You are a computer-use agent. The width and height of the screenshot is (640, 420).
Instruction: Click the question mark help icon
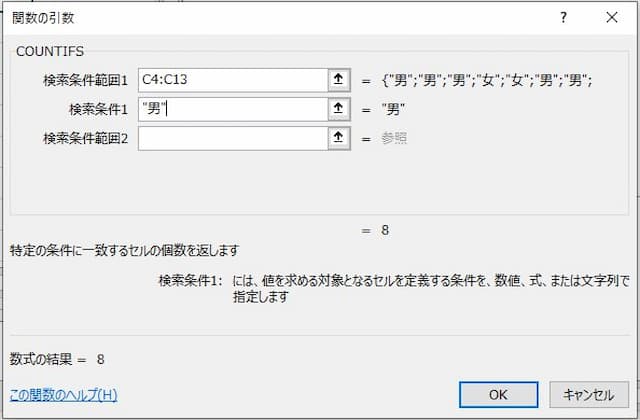[563, 18]
